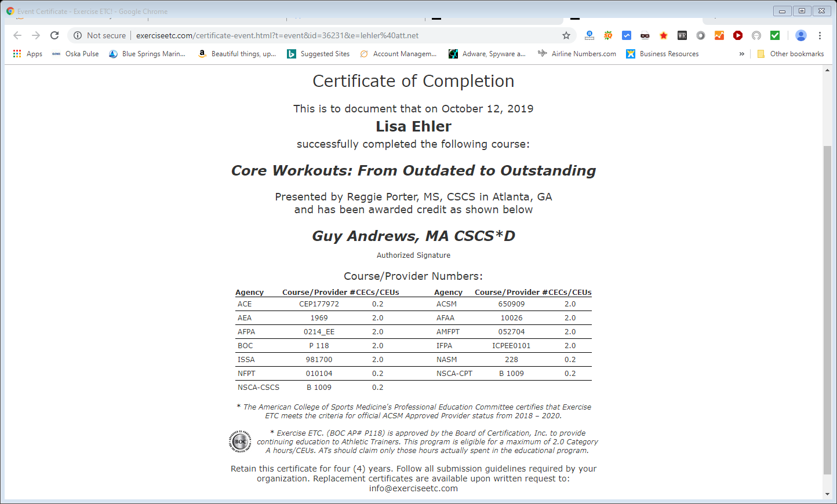This screenshot has height=504, width=837.
Task: Open the Account Managem... bookmark
Action: coord(398,54)
